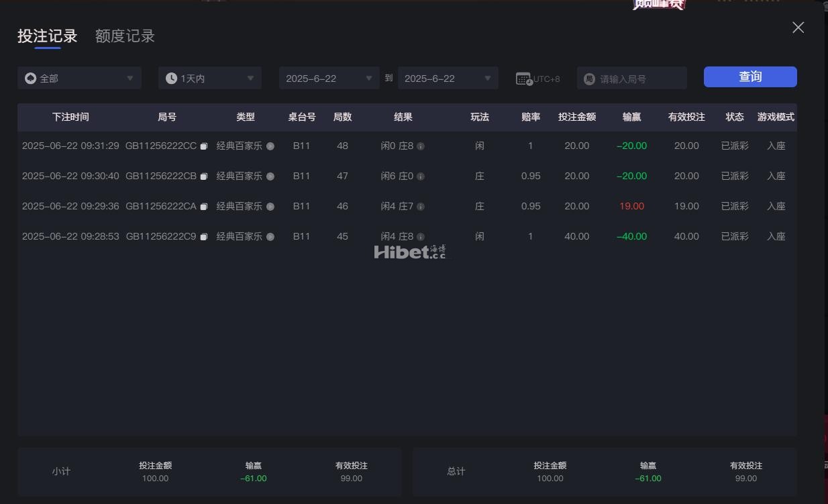Open the 全部 game type dropdown
The width and height of the screenshot is (828, 504).
pyautogui.click(x=79, y=79)
